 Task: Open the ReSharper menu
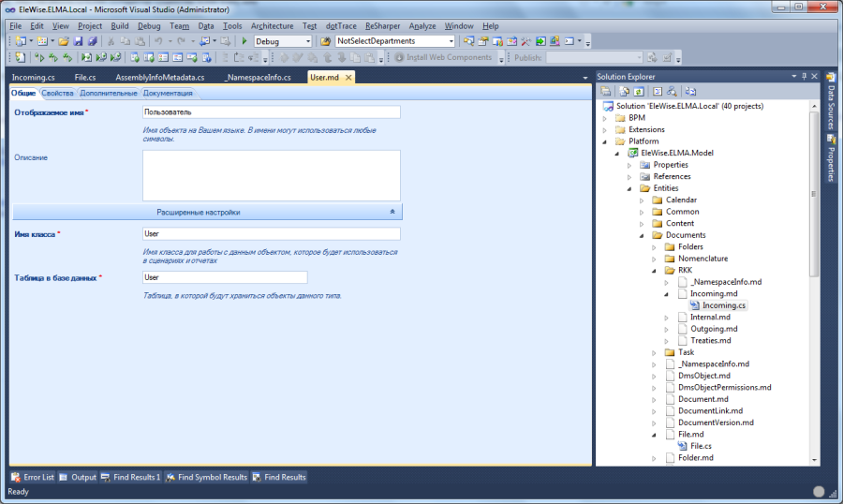tap(382, 26)
